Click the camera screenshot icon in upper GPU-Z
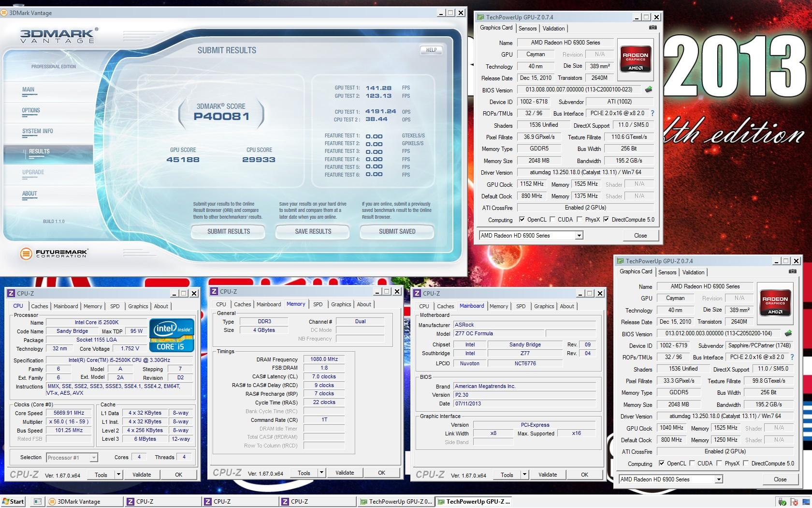This screenshot has width=812, height=508. [x=652, y=28]
